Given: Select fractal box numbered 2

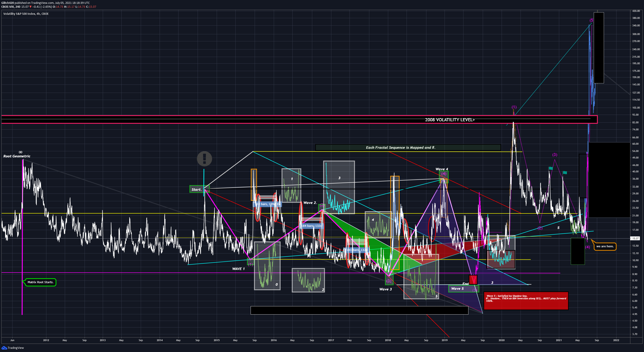Looking at the screenshot, I should pyautogui.click(x=308, y=280).
